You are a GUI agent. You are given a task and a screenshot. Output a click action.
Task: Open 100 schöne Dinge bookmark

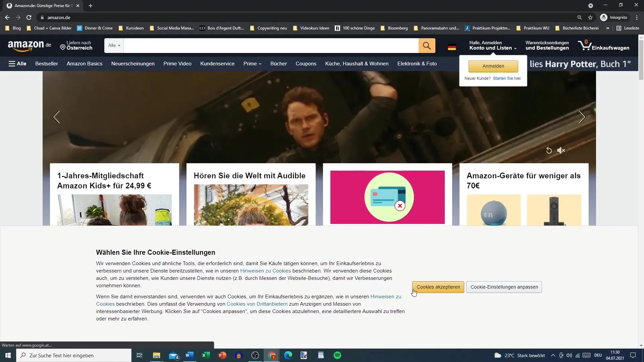click(355, 28)
